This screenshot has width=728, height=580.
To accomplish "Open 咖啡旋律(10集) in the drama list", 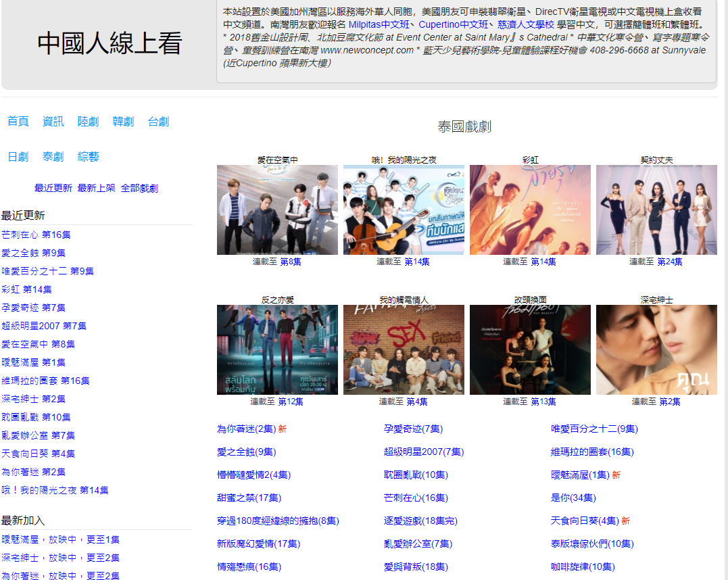I will (583, 567).
